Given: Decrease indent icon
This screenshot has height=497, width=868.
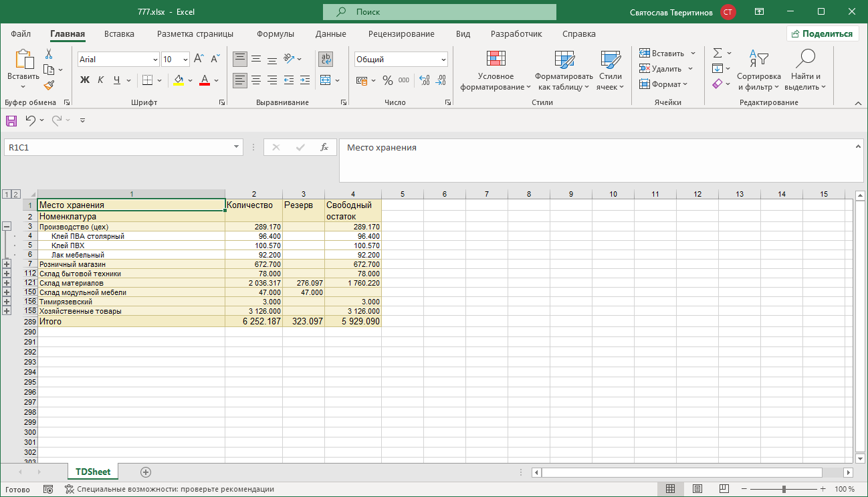Looking at the screenshot, I should coord(289,80).
